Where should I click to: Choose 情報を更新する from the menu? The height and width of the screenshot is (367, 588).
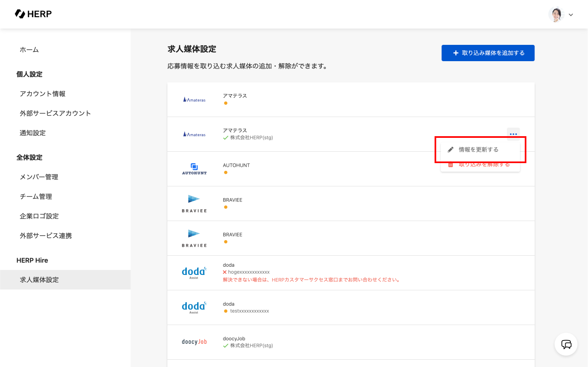click(480, 150)
